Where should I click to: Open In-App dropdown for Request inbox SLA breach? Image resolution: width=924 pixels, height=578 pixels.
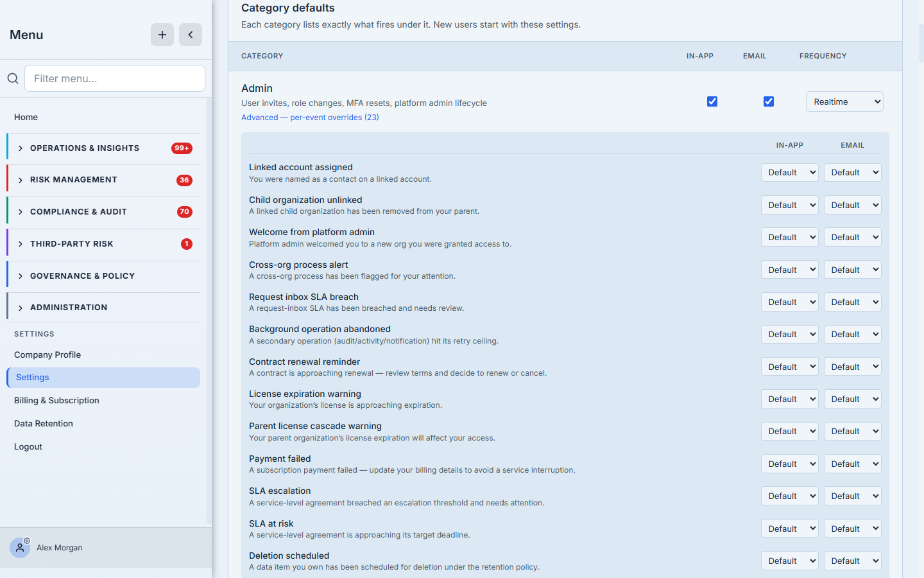pyautogui.click(x=790, y=302)
